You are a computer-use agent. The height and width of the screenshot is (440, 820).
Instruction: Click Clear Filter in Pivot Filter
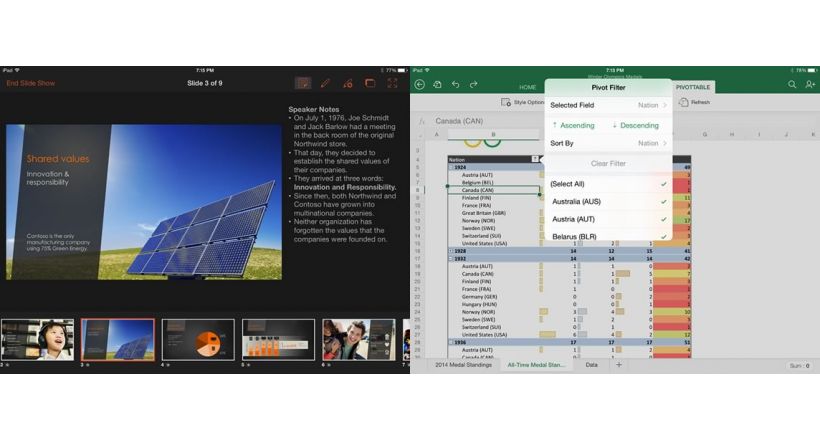(608, 164)
